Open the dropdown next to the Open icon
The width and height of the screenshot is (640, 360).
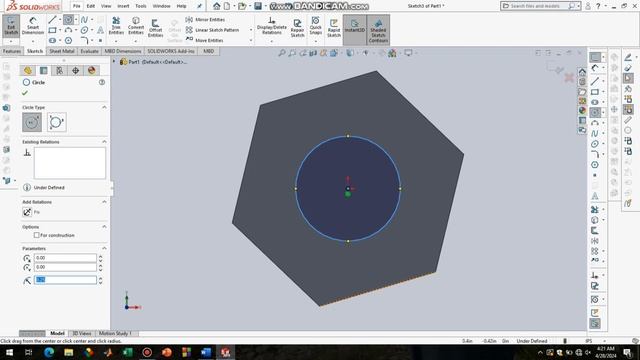[249, 6]
